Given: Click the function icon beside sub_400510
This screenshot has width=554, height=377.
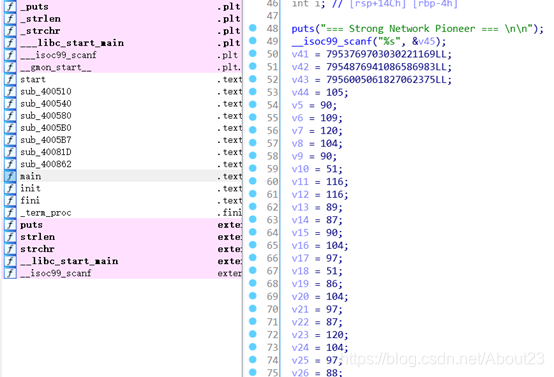Looking at the screenshot, I should (11, 91).
